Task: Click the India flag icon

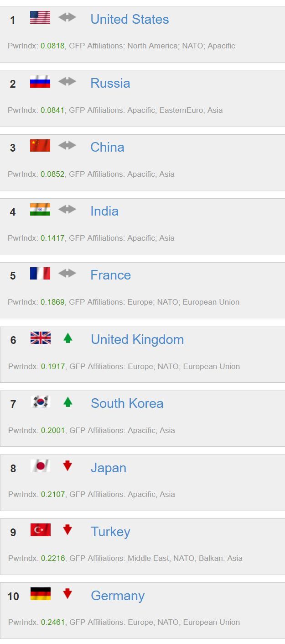Action: point(40,210)
